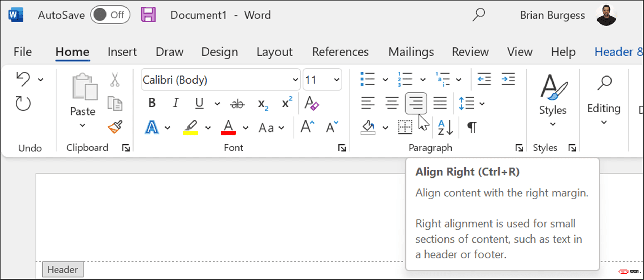This screenshot has height=280, width=644.
Task: Toggle paragraph marks visibility
Action: click(x=471, y=127)
